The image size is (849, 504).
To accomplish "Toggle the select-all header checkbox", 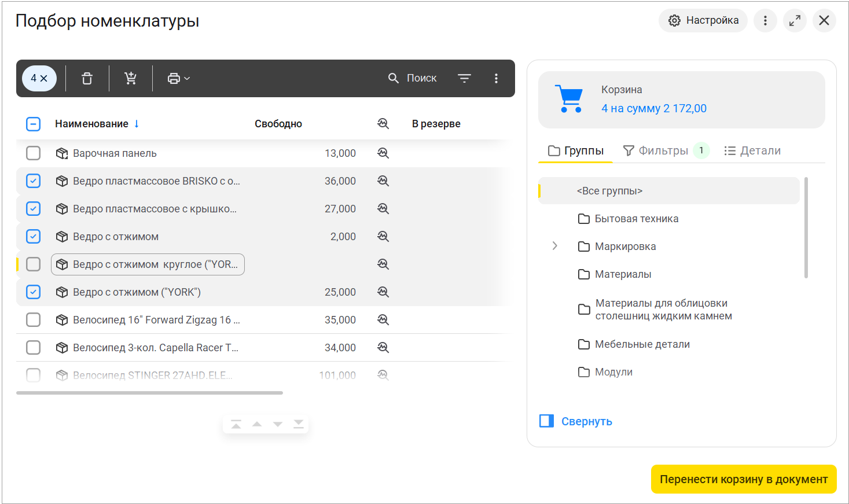I will click(34, 124).
